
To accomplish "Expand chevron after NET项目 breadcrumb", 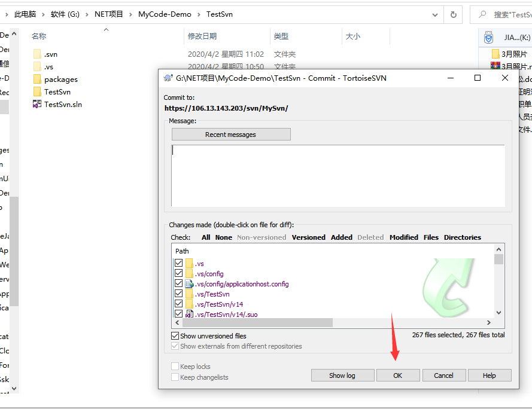I will click(130, 14).
